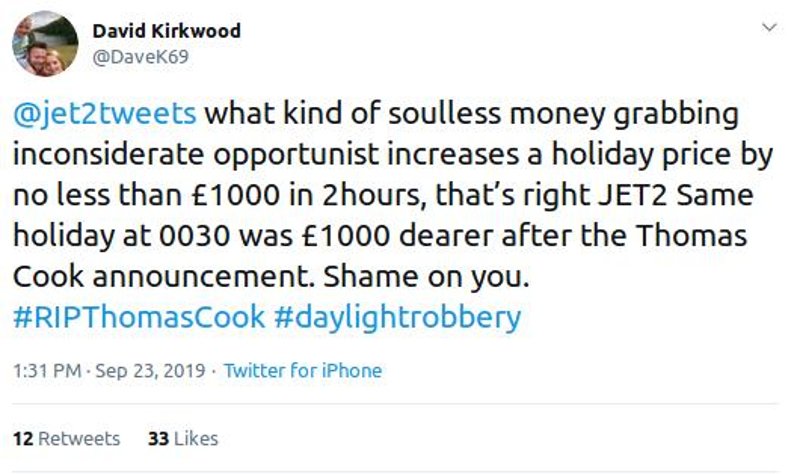Open the @DaveK69 handle
The height and width of the screenshot is (474, 800).
[x=140, y=57]
